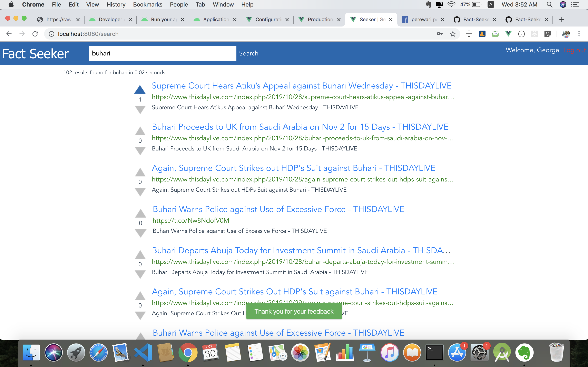Image resolution: width=588 pixels, height=367 pixels.
Task: Open the Vue devtools extension icon
Action: (508, 34)
